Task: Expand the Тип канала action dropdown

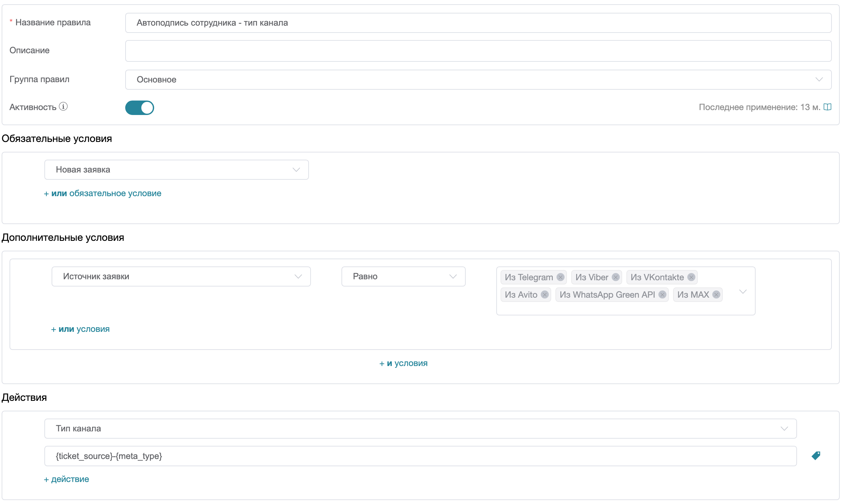Action: [420, 429]
